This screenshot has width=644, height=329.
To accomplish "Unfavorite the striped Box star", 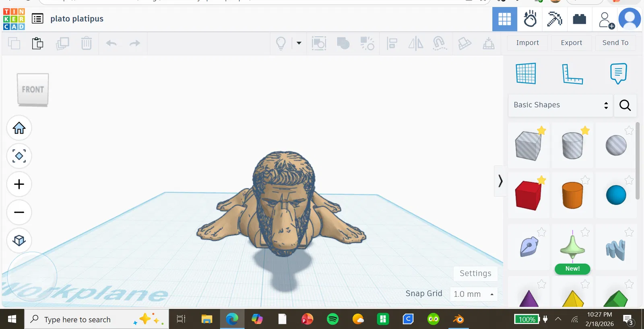I will coord(542,130).
